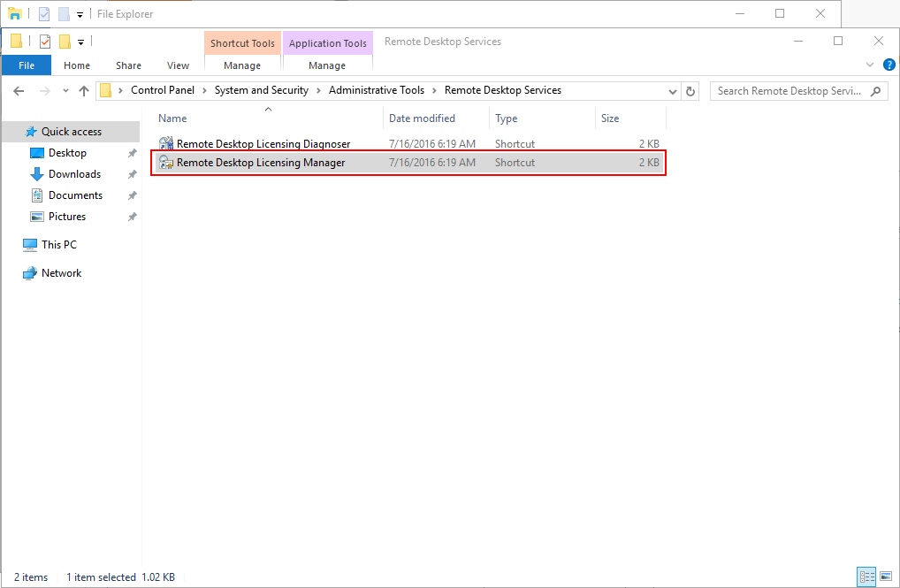The width and height of the screenshot is (900, 588).
Task: Click Remote Desktop Services breadcrumb
Action: [503, 90]
